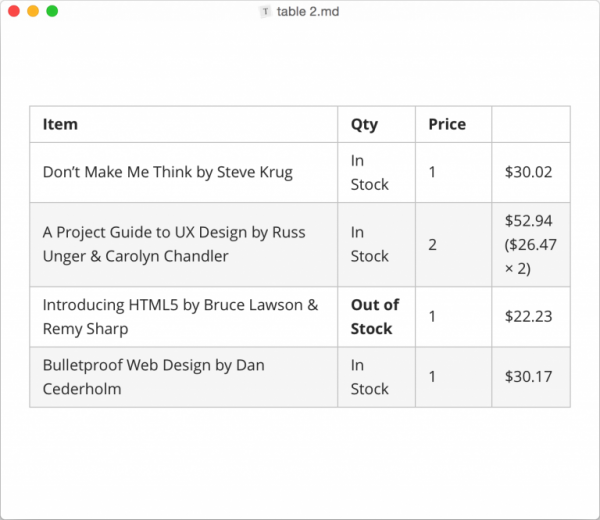Click the document icon beside table 2.md
Image resolution: width=600 pixels, height=520 pixels.
click(265, 11)
